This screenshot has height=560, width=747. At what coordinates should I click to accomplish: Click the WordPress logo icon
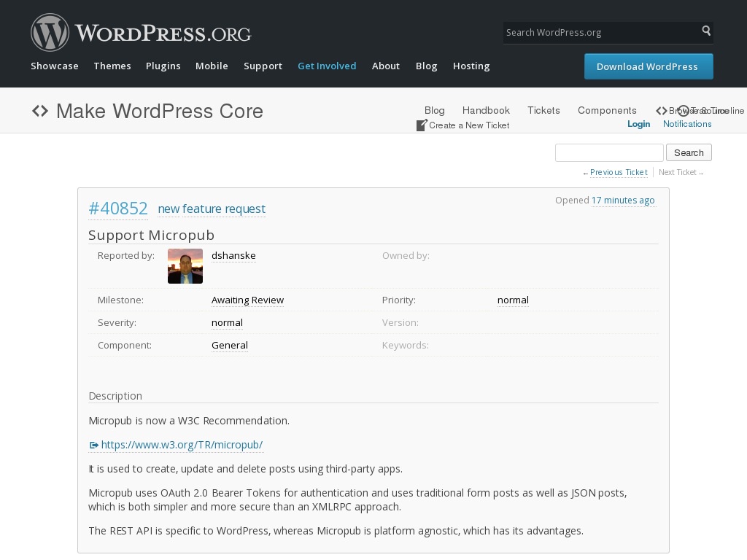pos(50,32)
